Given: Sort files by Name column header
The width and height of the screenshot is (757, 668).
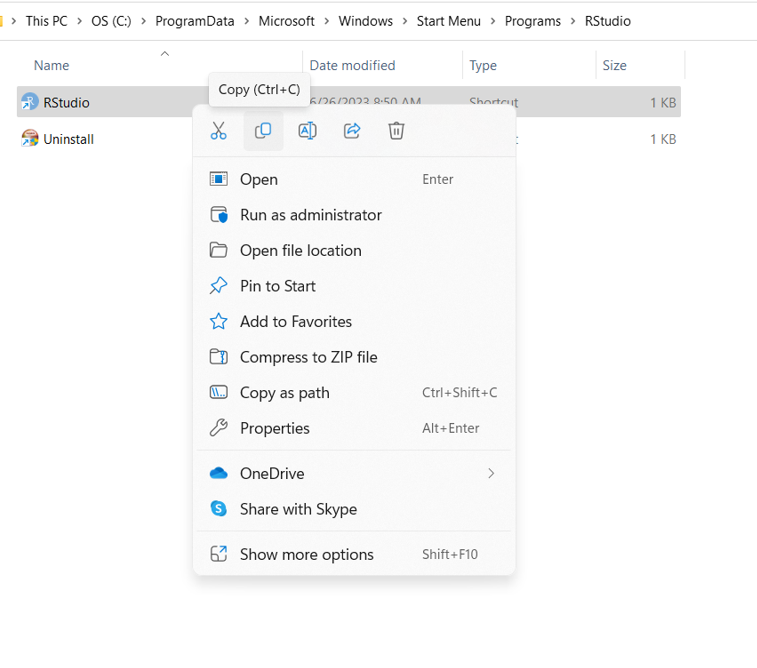Looking at the screenshot, I should (x=52, y=65).
